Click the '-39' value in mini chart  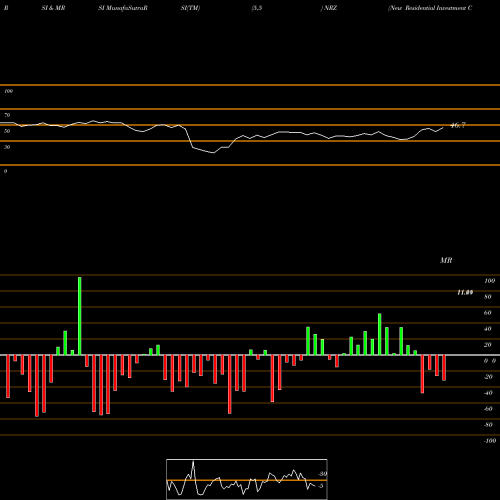[323, 474]
